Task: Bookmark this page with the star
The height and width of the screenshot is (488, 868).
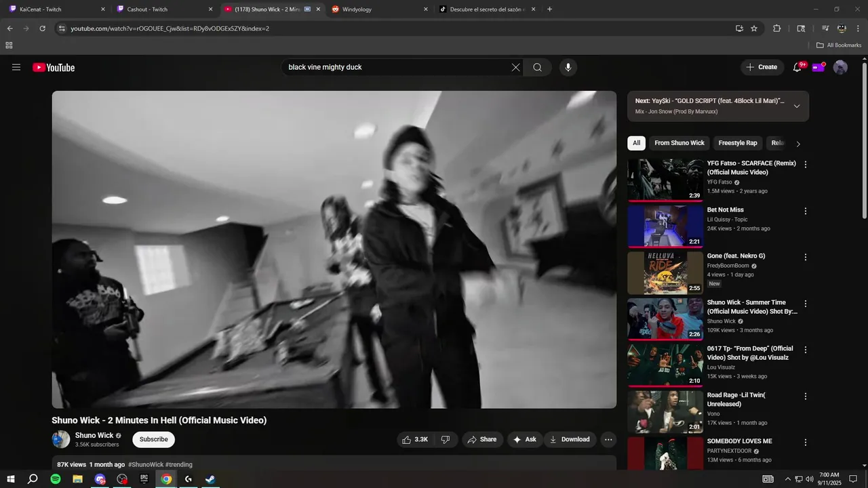Action: (x=754, y=28)
